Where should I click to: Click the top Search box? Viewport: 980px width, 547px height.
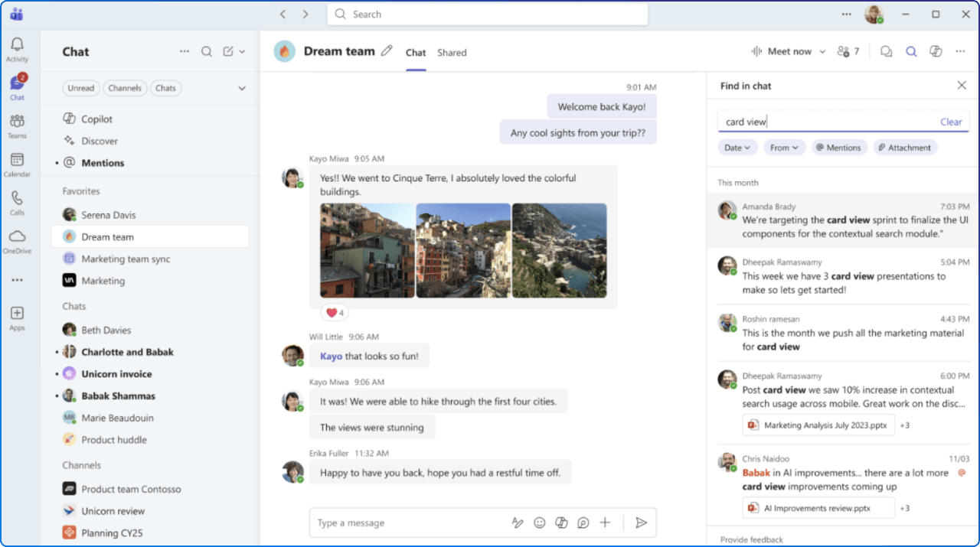[487, 14]
